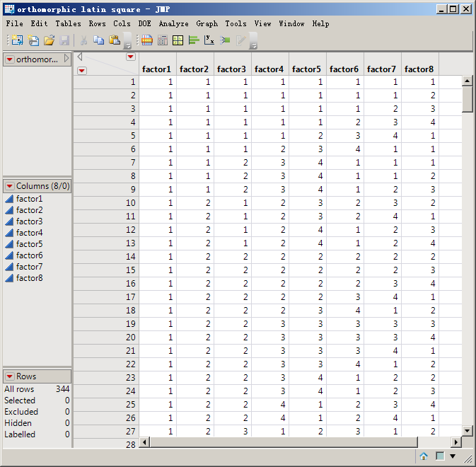Open the Tables menu
This screenshot has height=467, width=476.
(x=68, y=23)
